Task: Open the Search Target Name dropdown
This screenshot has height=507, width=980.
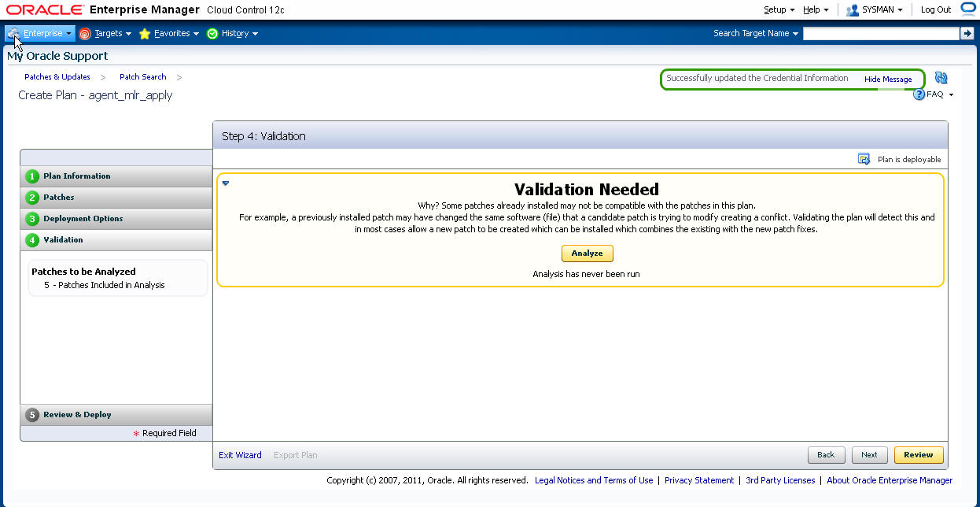Action: 756,33
